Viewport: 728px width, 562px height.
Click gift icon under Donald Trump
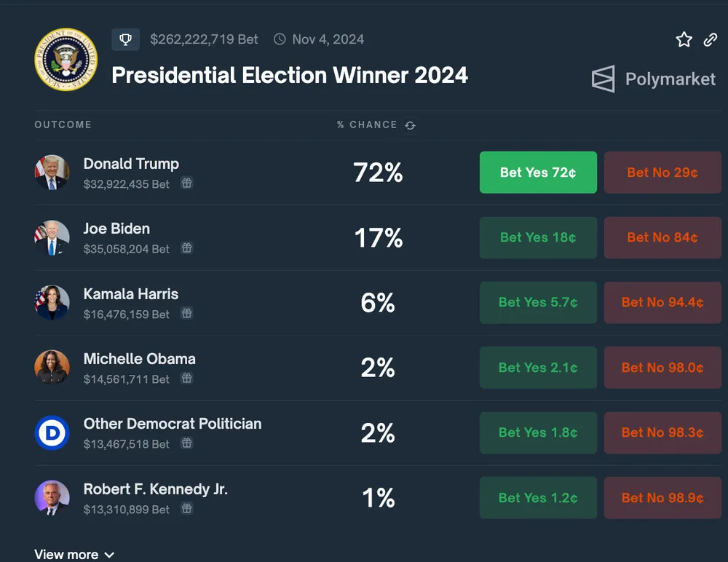tap(187, 183)
